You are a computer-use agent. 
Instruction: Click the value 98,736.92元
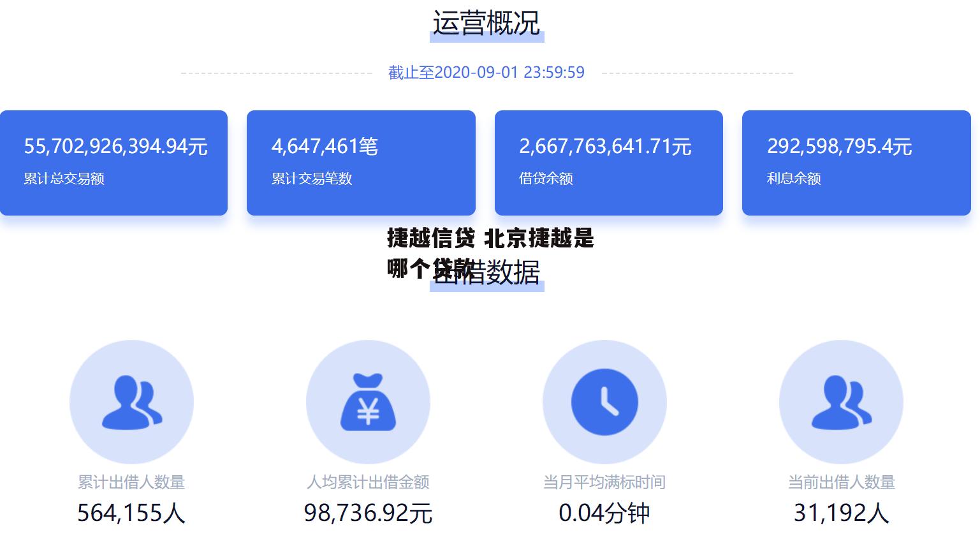pyautogui.click(x=368, y=513)
